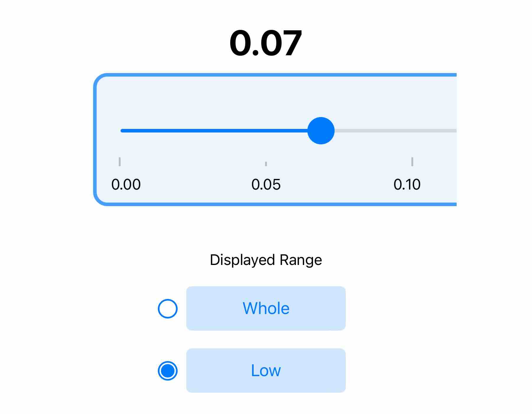Select the Low radio button
This screenshot has width=532, height=414.
click(x=168, y=371)
